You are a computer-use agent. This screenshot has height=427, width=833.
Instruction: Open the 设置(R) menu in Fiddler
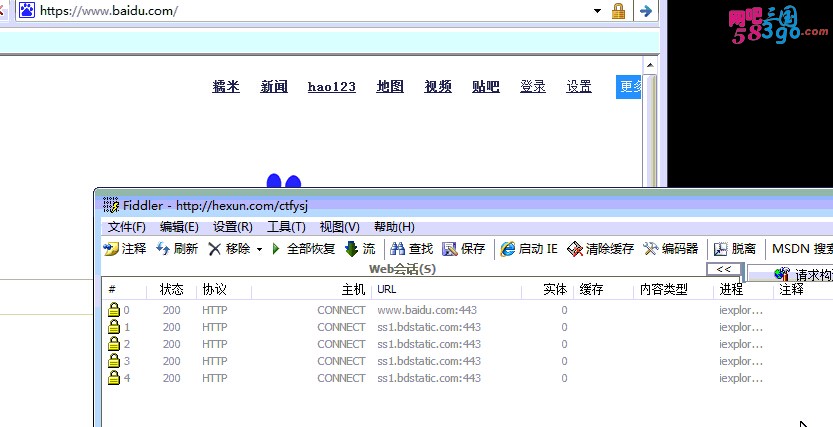pyautogui.click(x=233, y=227)
